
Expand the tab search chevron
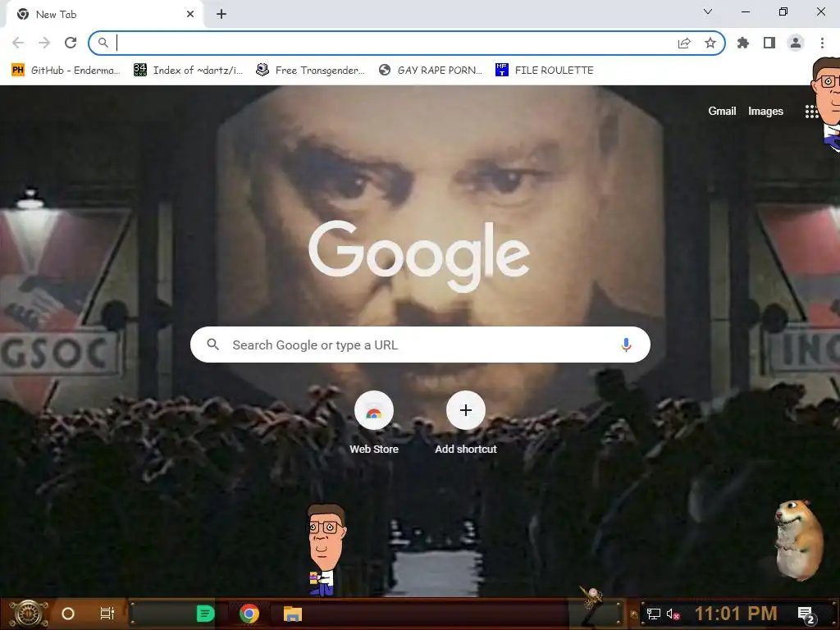708,11
